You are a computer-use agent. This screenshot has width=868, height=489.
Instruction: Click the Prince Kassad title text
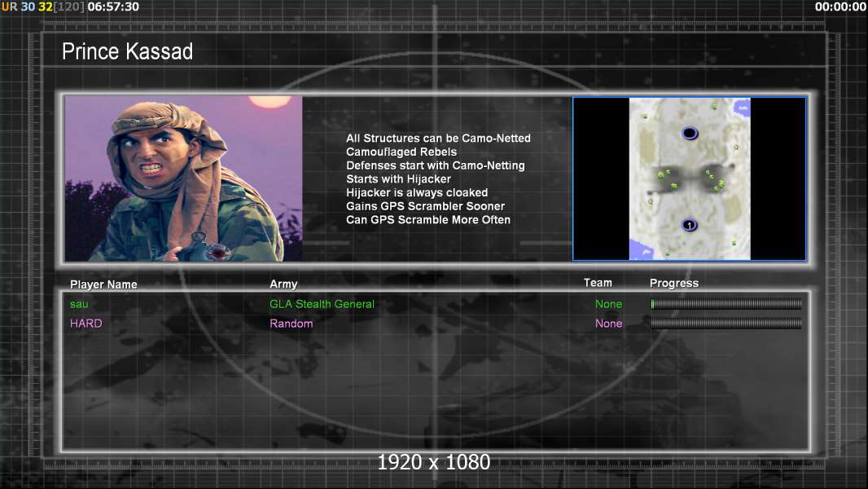127,51
